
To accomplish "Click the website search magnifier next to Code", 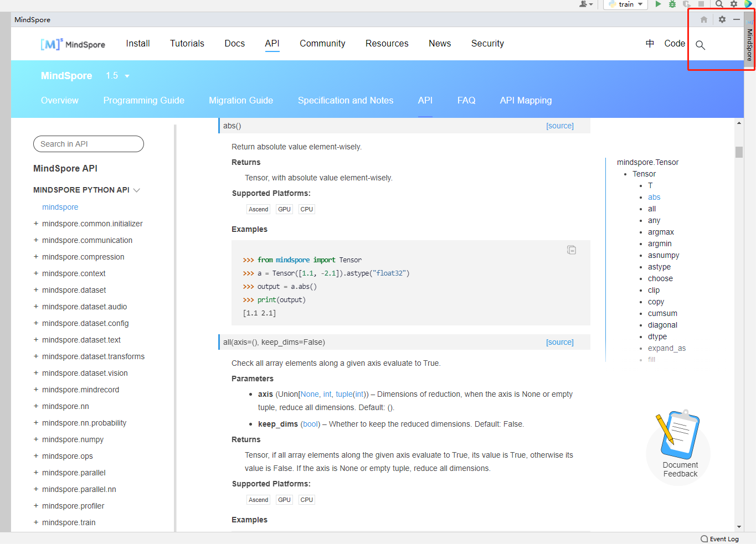I will click(701, 45).
